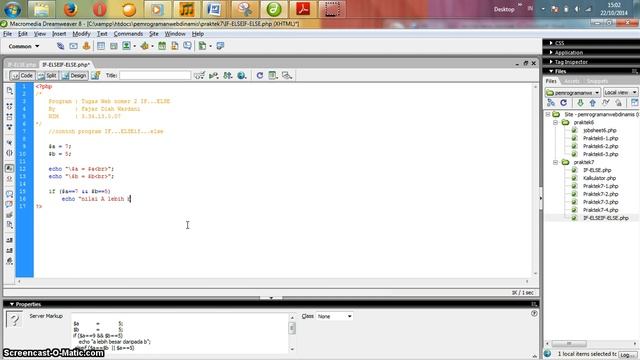
Task: Open the Media dropdown arrow
Action: coord(152,46)
